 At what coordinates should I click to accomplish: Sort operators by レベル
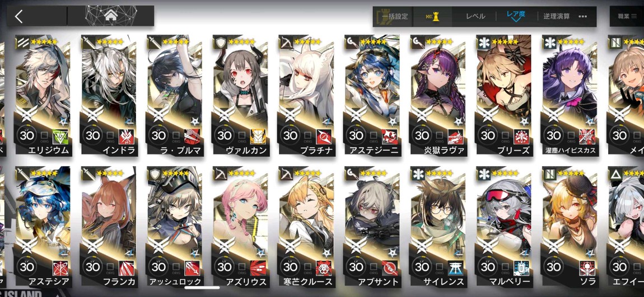click(475, 16)
